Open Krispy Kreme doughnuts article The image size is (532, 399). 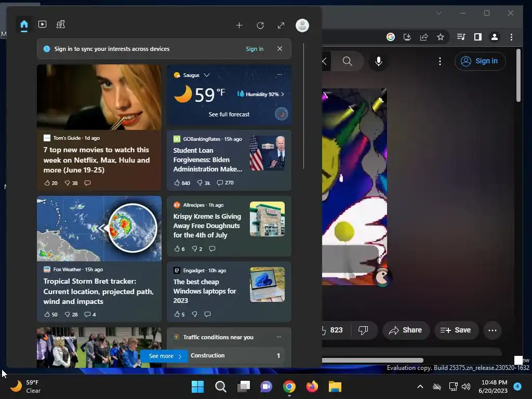207,225
